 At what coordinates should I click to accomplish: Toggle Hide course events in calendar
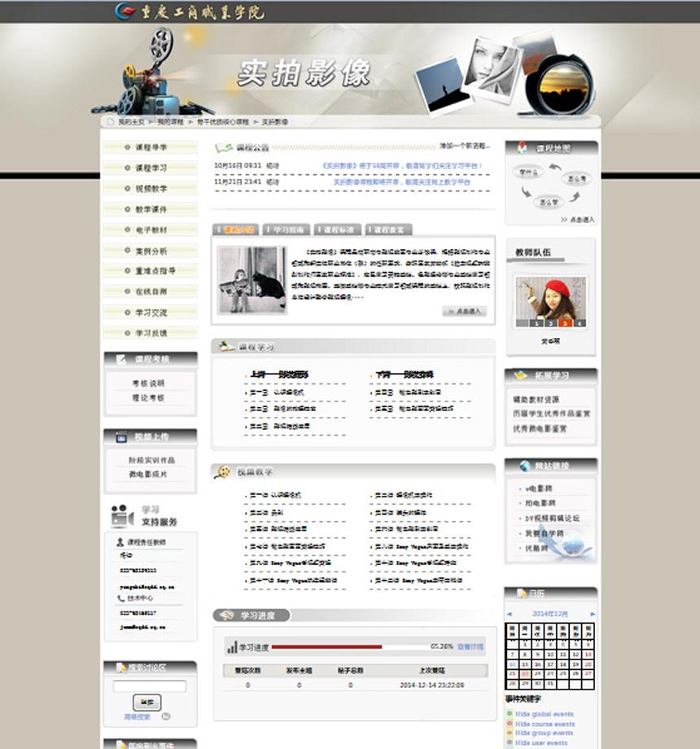(x=544, y=724)
